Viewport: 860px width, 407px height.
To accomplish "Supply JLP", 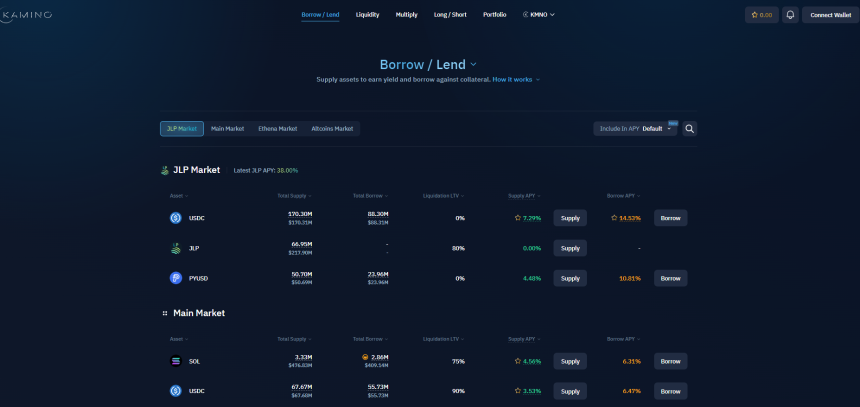I will point(570,248).
